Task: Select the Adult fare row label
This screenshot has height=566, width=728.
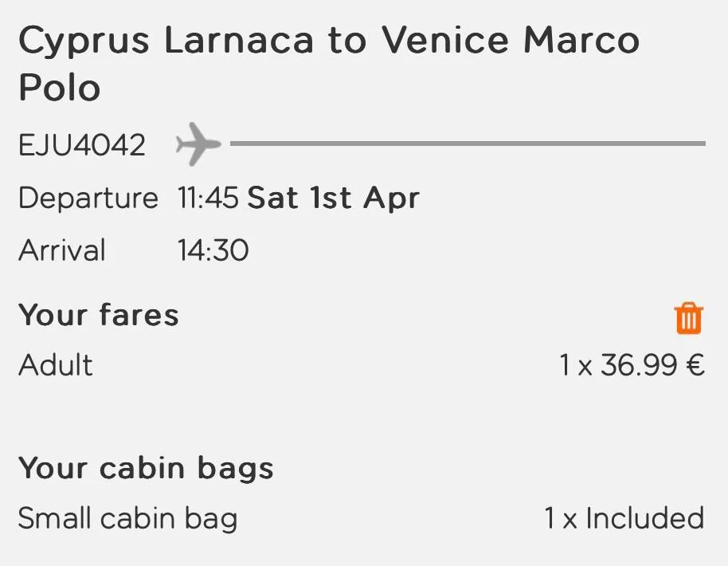Action: pyautogui.click(x=56, y=366)
